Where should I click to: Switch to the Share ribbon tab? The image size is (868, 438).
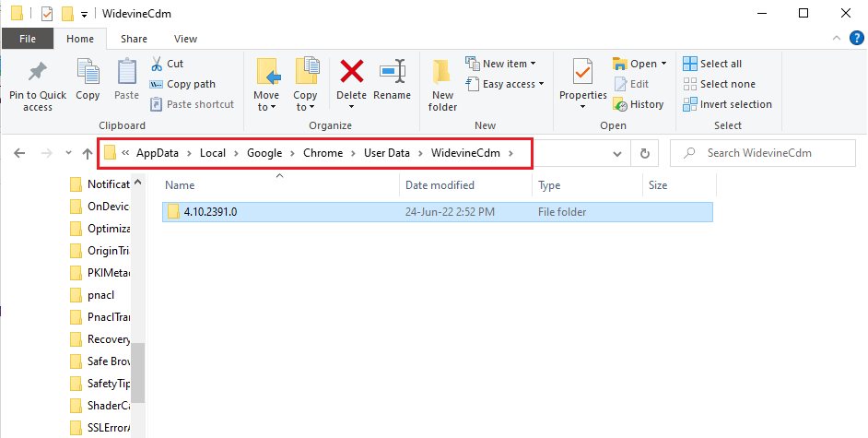click(134, 39)
